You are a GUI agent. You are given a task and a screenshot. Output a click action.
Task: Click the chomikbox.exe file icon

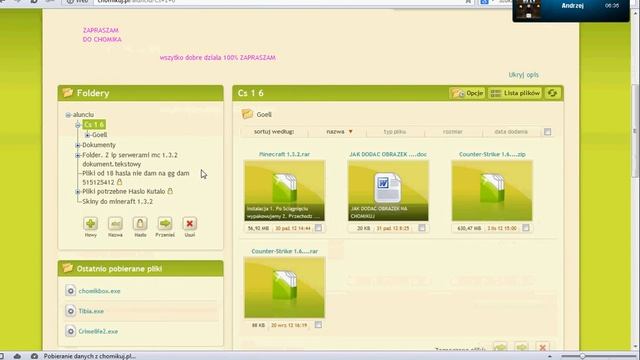[71, 291]
